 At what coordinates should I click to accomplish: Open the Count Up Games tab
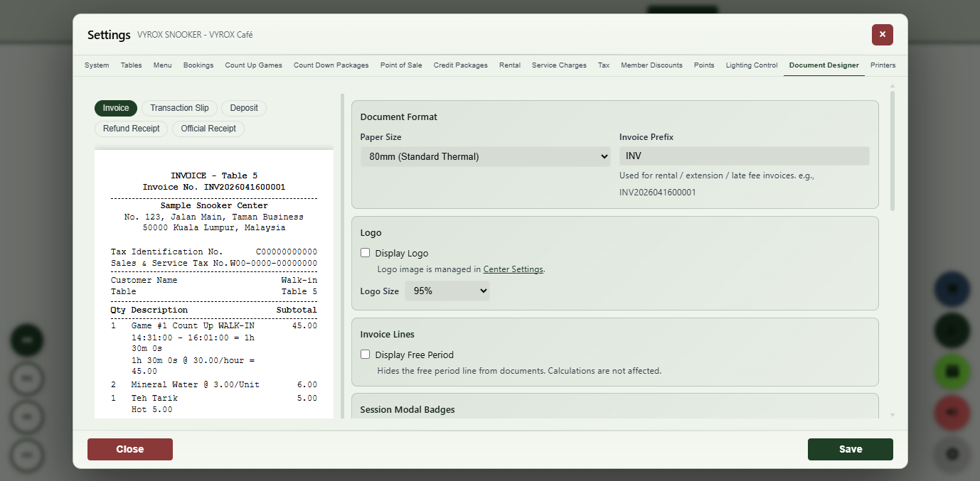click(x=254, y=65)
